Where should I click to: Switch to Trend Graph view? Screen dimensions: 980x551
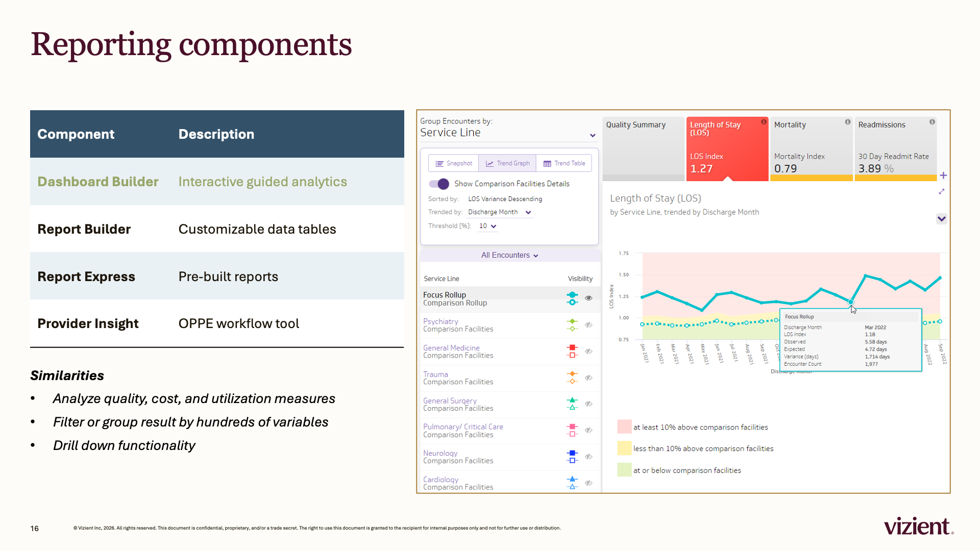coord(507,163)
